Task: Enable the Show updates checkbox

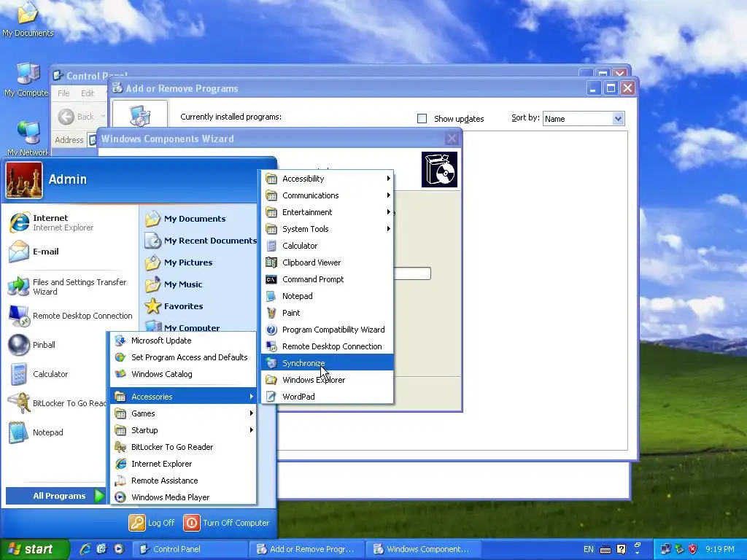Action: (422, 119)
